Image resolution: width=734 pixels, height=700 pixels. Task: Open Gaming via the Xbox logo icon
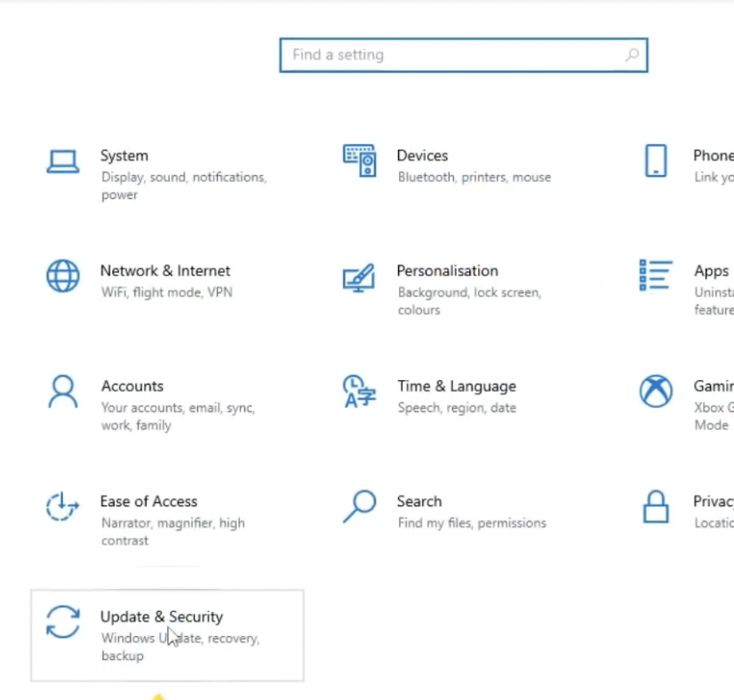pos(656,391)
